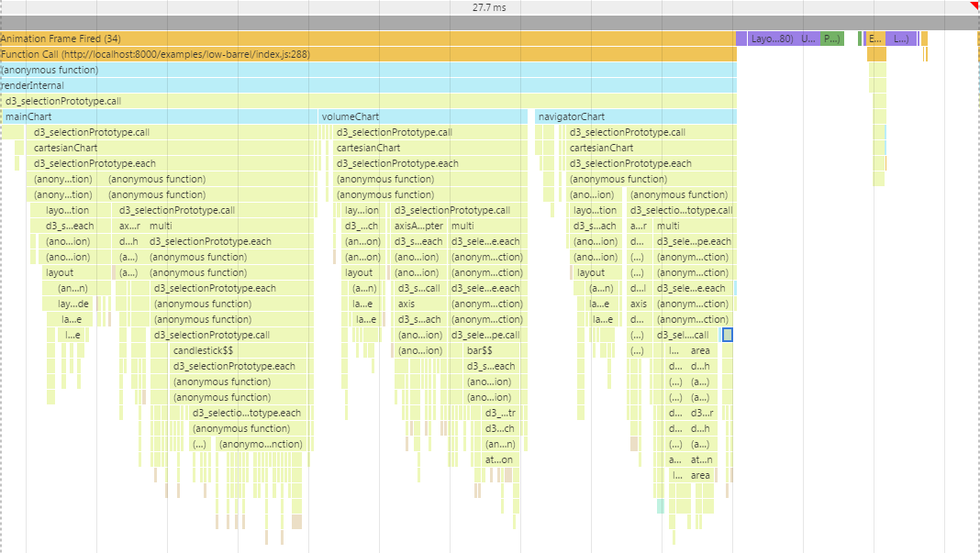The width and height of the screenshot is (980, 553).
Task: Click the gray overview strip below ruler
Action: (x=489, y=23)
